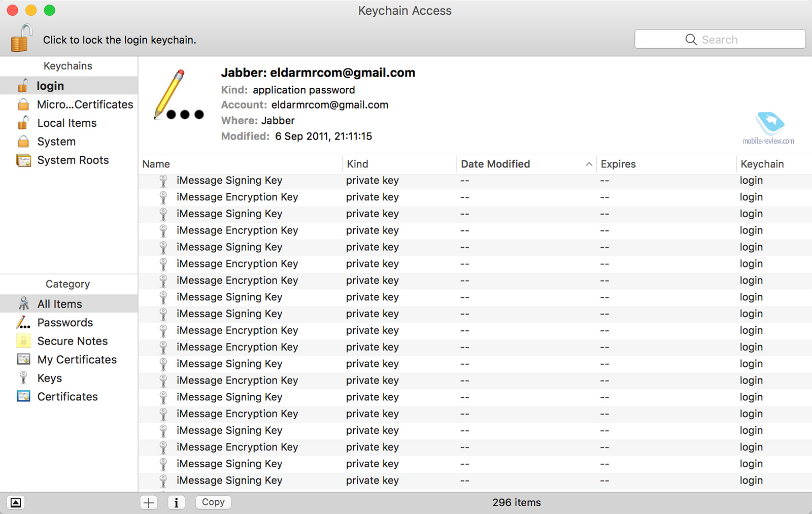Select All Items category
Screen dimensions: 812x514
click(x=59, y=304)
